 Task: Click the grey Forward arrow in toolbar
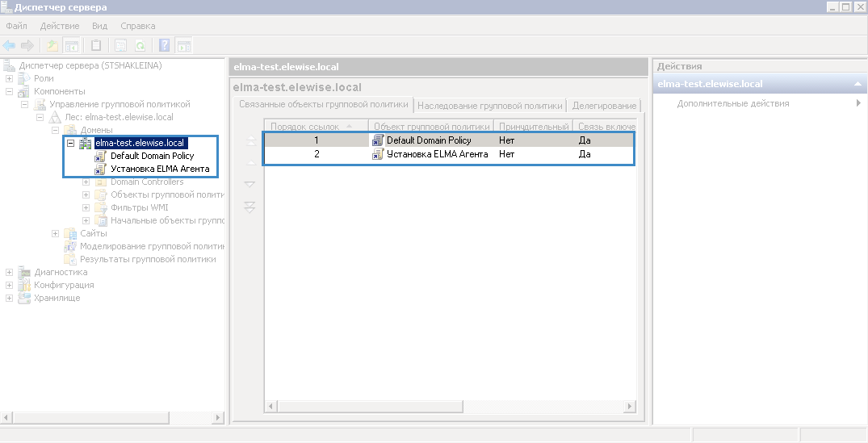pyautogui.click(x=27, y=46)
